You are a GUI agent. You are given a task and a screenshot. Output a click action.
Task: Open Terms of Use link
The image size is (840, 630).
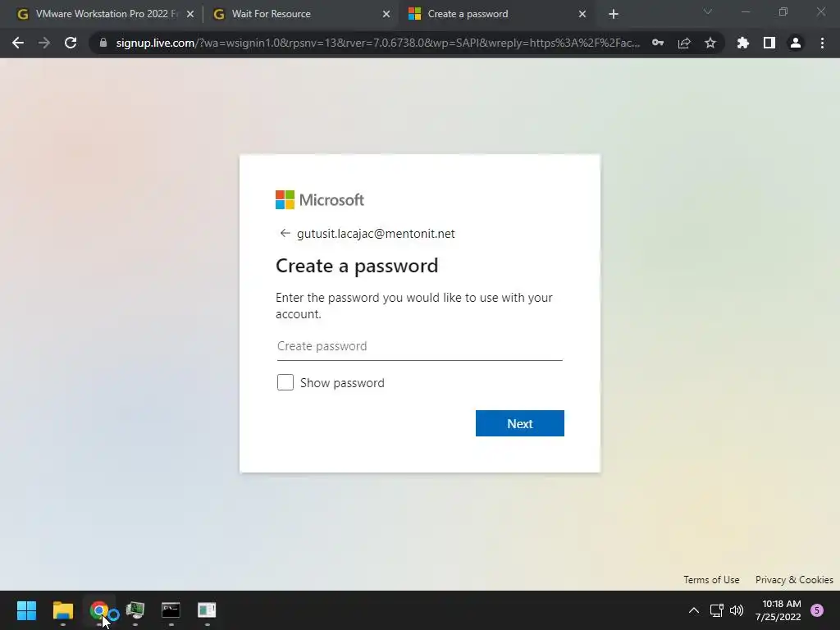coord(711,580)
